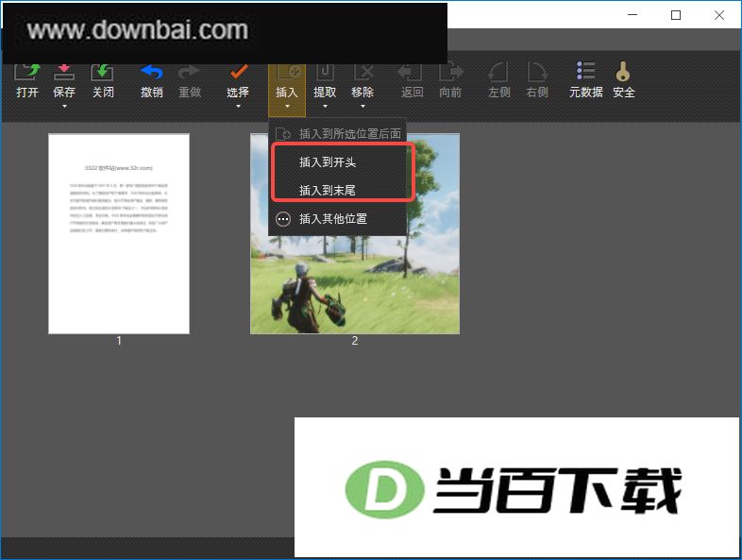Minimize the application window
The image size is (742, 560).
(x=632, y=15)
